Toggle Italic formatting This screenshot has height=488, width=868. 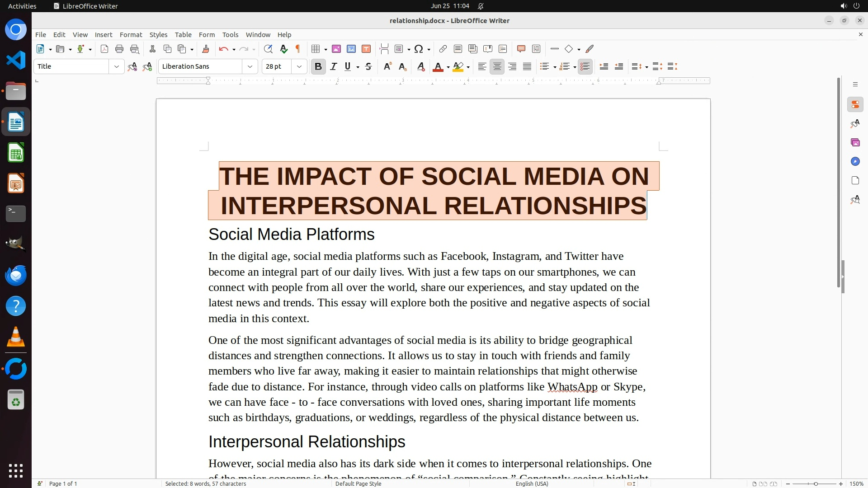(x=334, y=67)
